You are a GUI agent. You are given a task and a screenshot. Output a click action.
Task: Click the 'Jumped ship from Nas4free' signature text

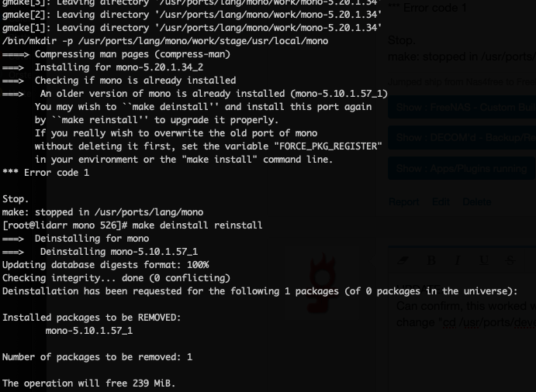[x=462, y=82]
